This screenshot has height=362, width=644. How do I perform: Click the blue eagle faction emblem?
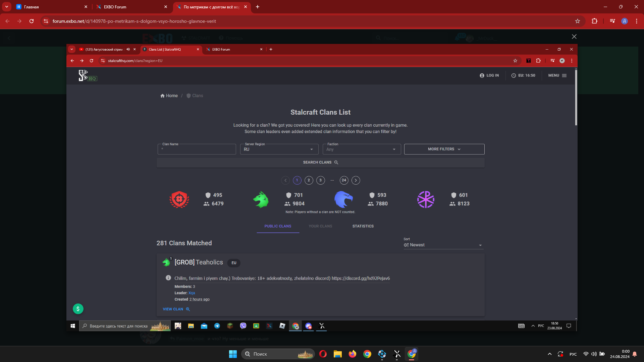tap(343, 199)
